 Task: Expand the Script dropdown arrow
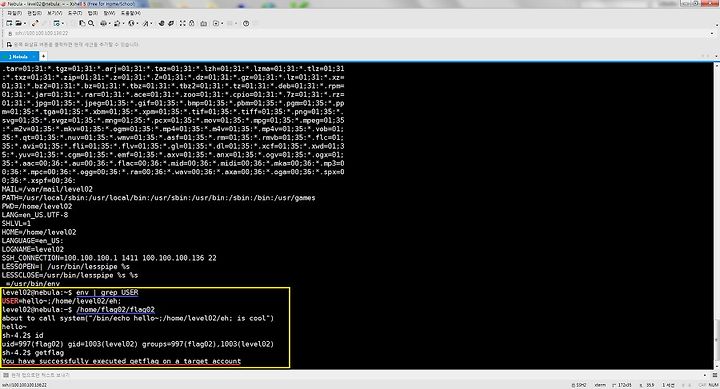pos(222,23)
